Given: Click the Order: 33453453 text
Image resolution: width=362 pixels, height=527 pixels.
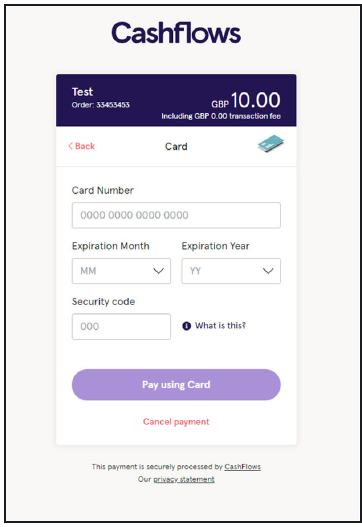Looking at the screenshot, I should tap(100, 105).
